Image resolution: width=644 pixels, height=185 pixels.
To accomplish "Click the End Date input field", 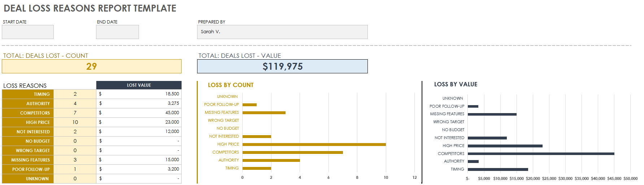I will [x=117, y=32].
